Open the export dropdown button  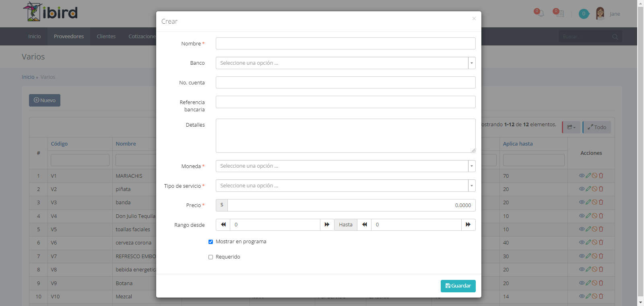coord(572,127)
